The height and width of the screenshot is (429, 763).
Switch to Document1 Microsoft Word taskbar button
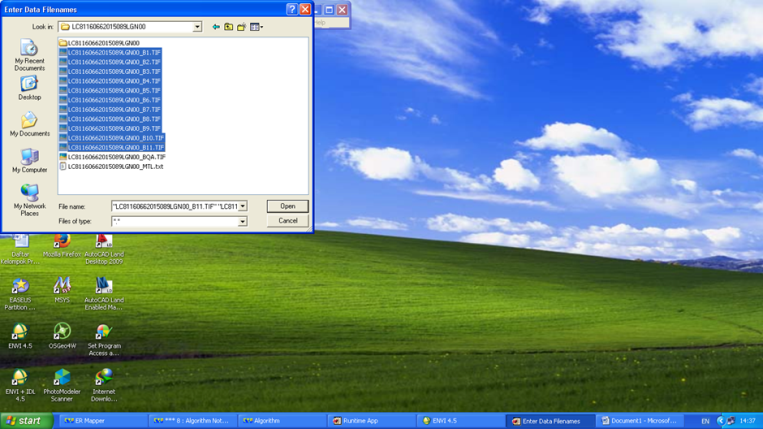pos(640,421)
